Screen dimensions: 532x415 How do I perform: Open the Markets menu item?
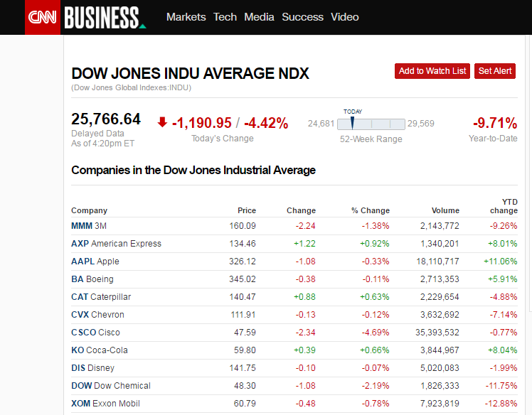coord(186,17)
